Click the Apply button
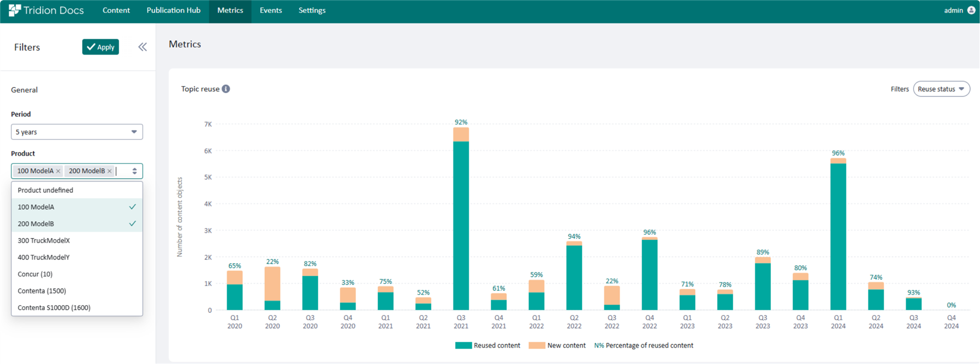980x364 pixels. [101, 47]
